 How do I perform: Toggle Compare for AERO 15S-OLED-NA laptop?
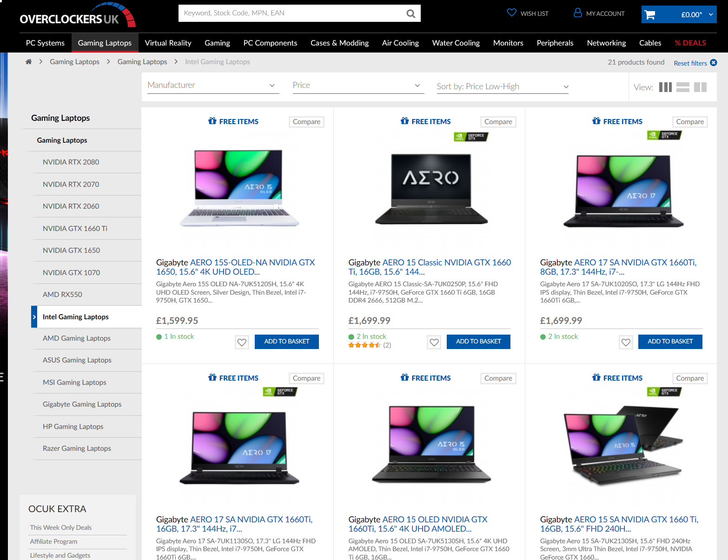point(306,122)
